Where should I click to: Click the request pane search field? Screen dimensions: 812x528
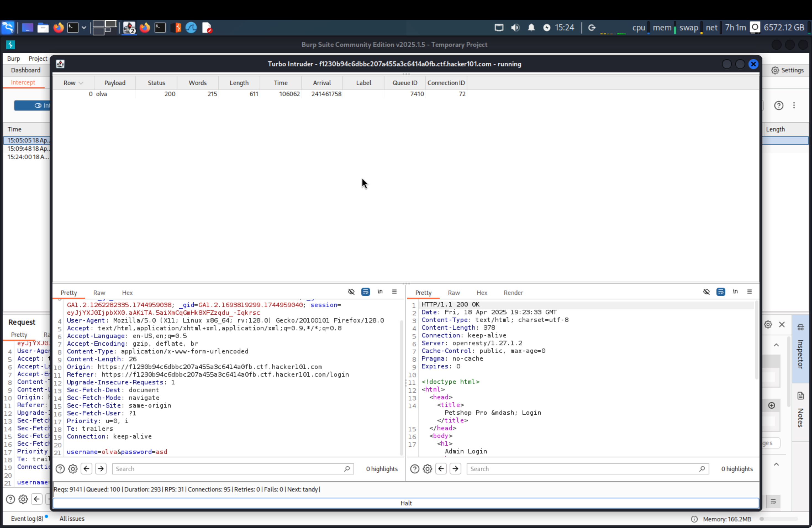[x=233, y=469]
